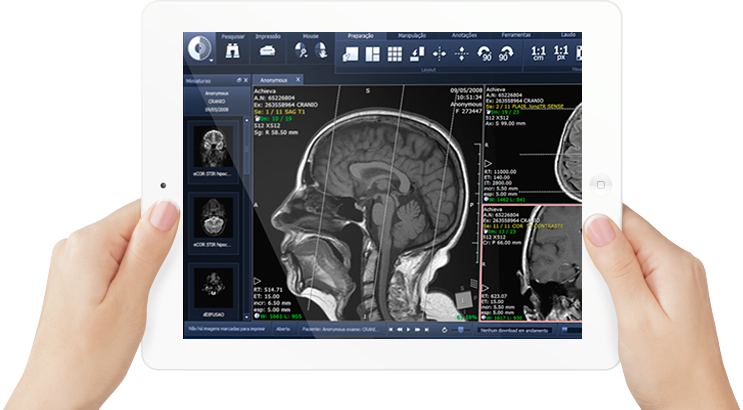Select the second Mouse mode icon
This screenshot has width=743, height=410.
[321, 50]
